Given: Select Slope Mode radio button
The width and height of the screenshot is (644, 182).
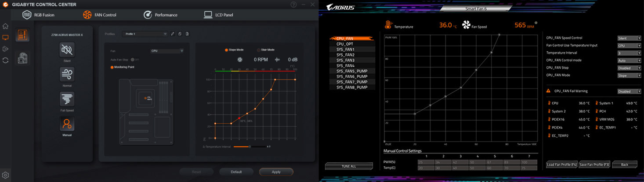Looking at the screenshot, I should (226, 50).
